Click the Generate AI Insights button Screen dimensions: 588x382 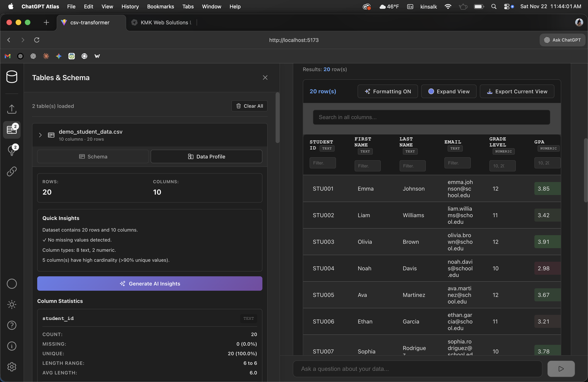pos(149,284)
